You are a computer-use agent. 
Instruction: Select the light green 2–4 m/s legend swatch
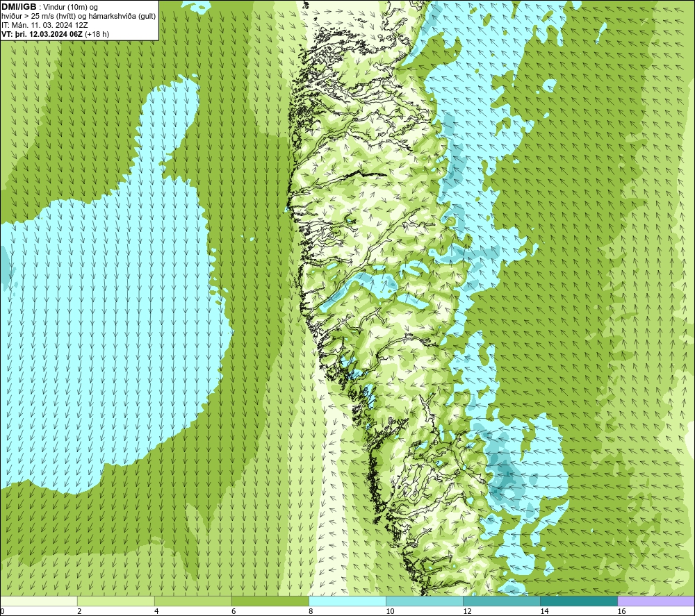point(116,601)
